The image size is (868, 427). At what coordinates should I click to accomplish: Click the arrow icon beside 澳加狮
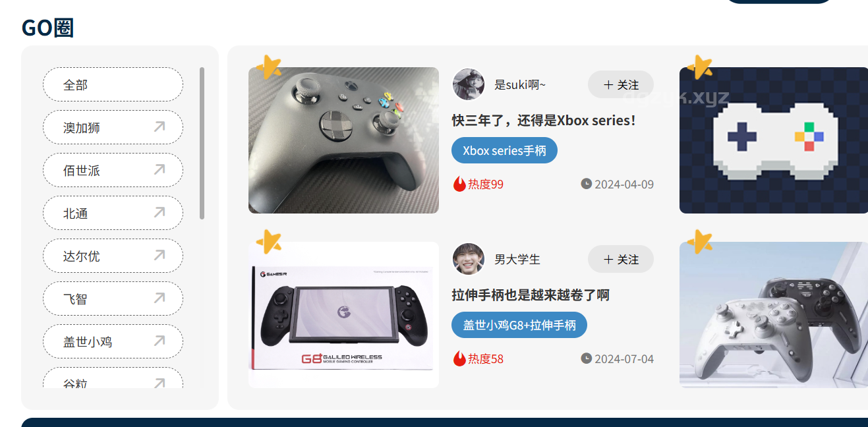[159, 127]
